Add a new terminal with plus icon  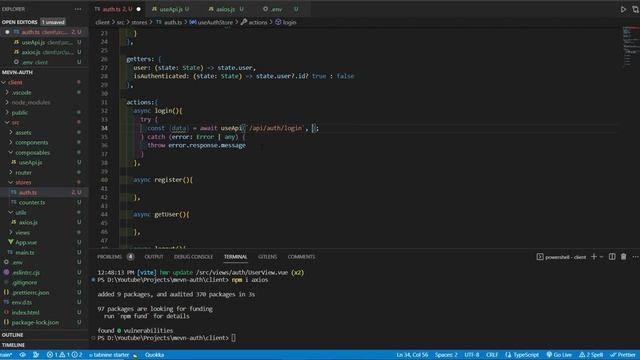point(594,257)
